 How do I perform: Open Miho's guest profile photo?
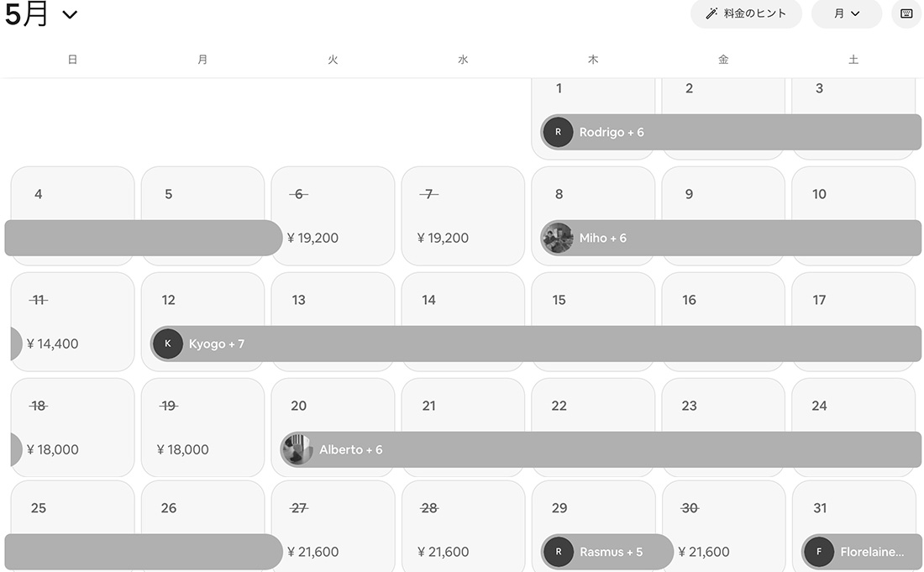[558, 238]
